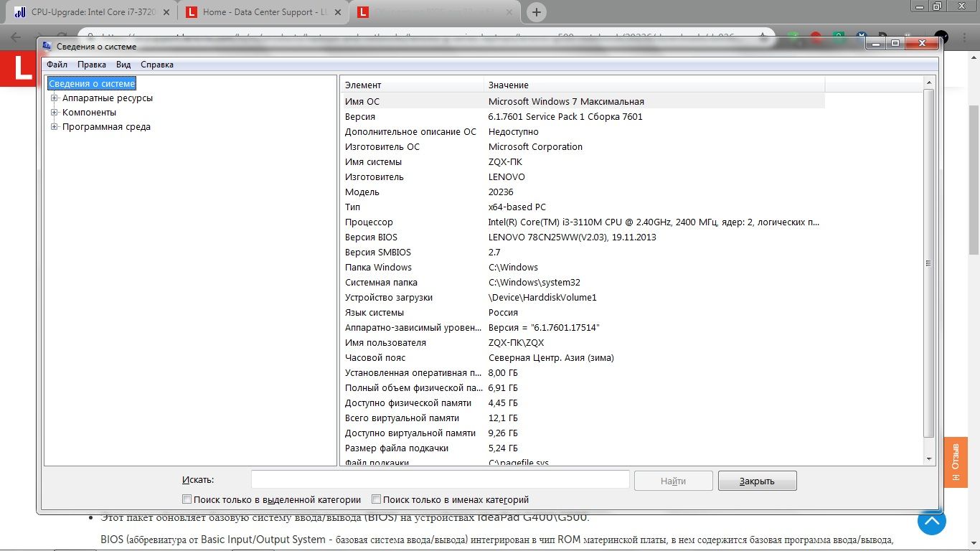Click the C:\Windows\system32 value
980x551 pixels.
[x=534, y=282]
